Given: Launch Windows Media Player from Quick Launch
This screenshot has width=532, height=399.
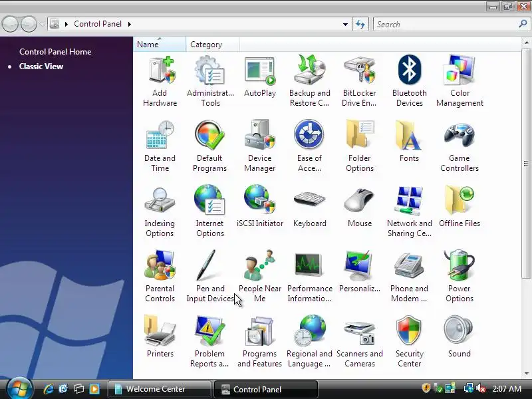Looking at the screenshot, I should pos(94,389).
